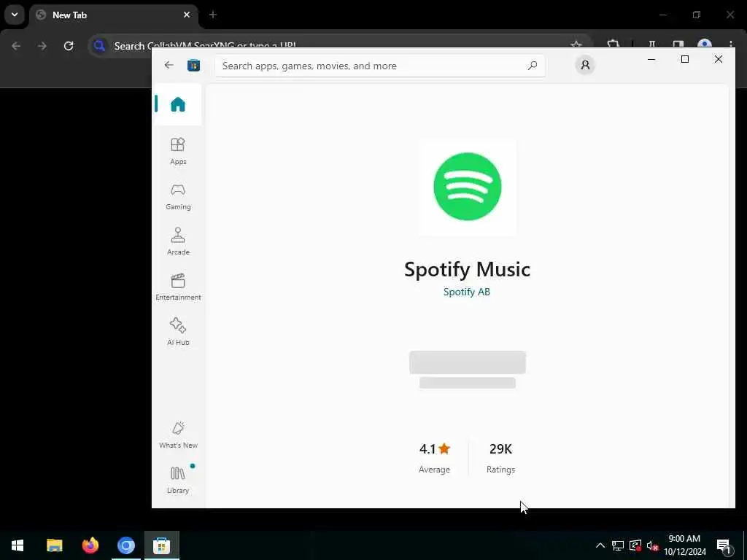Click the Spotify Music app logo
This screenshot has width=747, height=560.
[468, 187]
